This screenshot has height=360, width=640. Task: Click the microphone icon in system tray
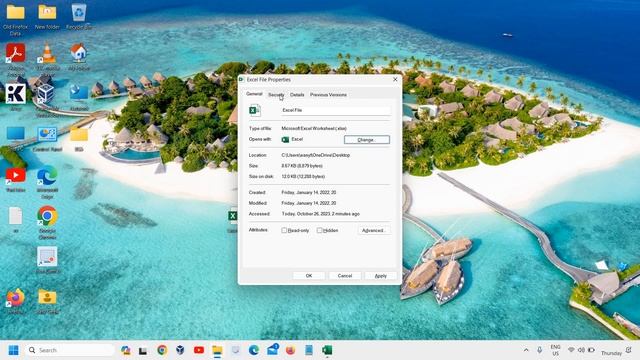click(x=539, y=350)
